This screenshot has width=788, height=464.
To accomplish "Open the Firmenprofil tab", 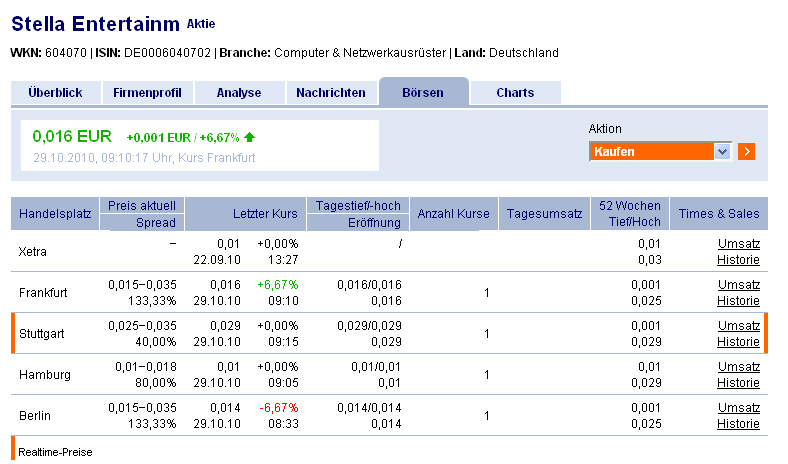I will tap(147, 93).
